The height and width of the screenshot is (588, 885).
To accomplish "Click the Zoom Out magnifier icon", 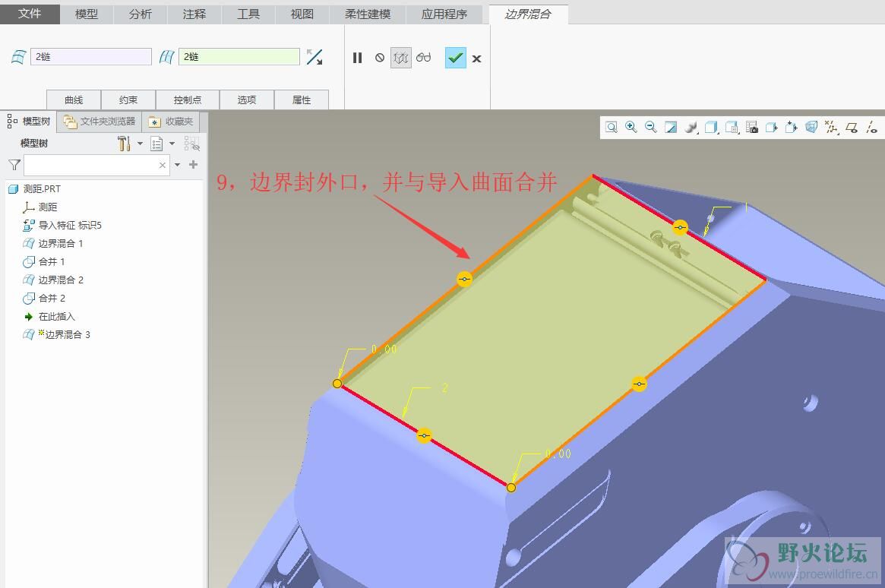I will [650, 128].
